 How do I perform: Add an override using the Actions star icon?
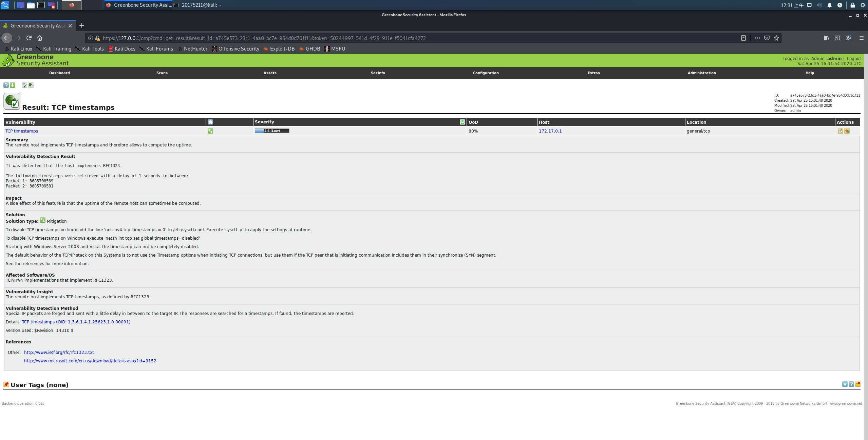click(847, 131)
